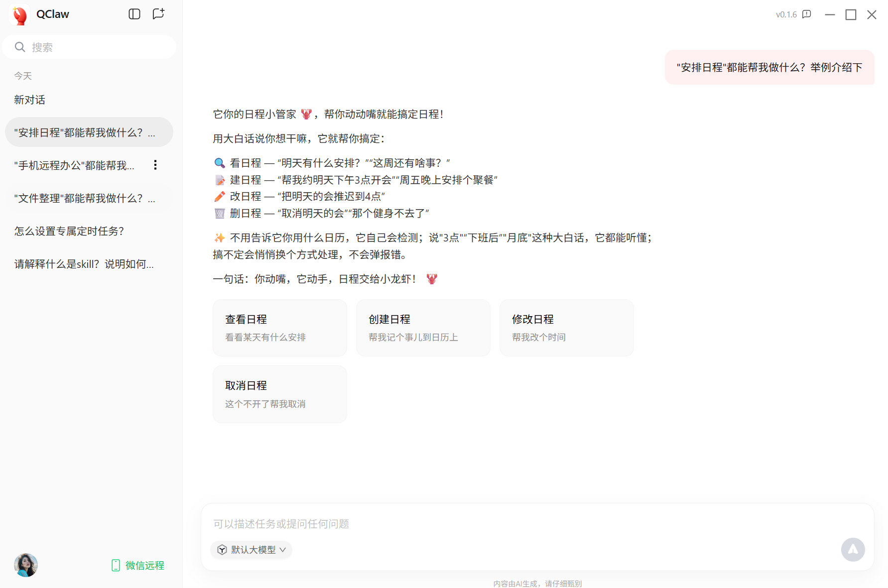Image resolution: width=888 pixels, height=588 pixels.
Task: Focus the 搜索 search field
Action: [x=89, y=47]
